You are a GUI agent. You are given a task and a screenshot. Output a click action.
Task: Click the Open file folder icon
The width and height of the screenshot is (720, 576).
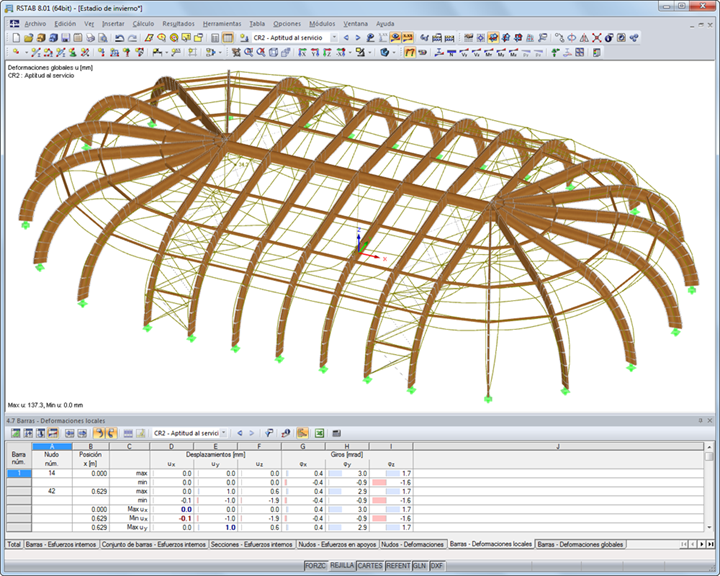point(28,37)
